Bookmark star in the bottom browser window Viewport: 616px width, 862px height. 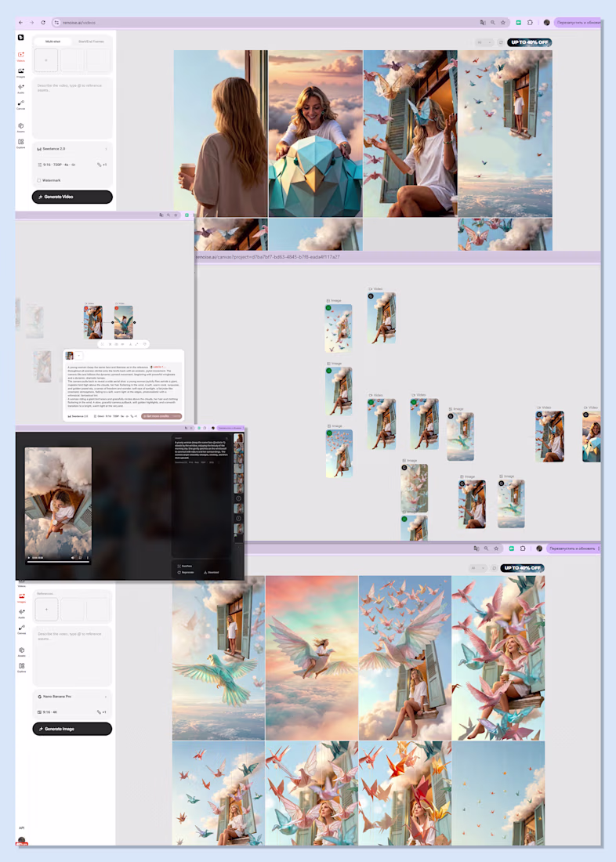tap(496, 548)
